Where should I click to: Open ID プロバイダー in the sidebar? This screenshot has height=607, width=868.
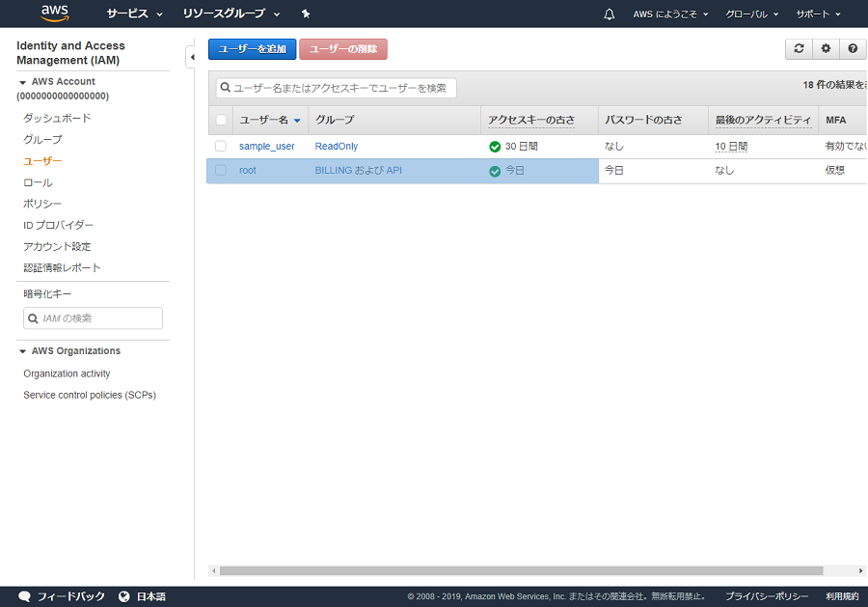click(58, 226)
